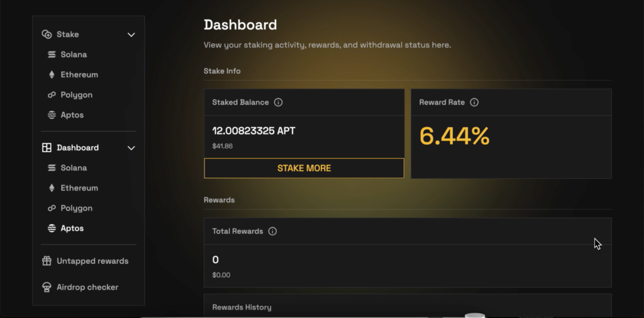
Task: Click the Dashboard grid icon in sidebar
Action: (x=47, y=147)
